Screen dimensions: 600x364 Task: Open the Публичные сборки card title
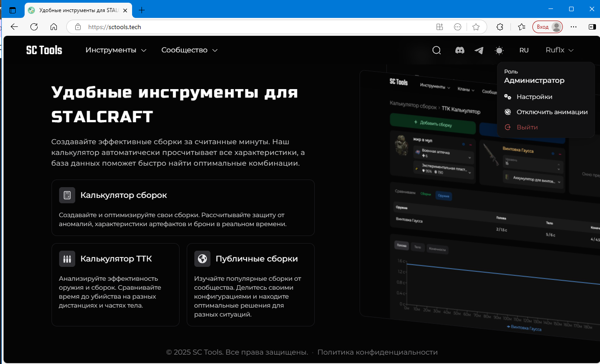(257, 259)
